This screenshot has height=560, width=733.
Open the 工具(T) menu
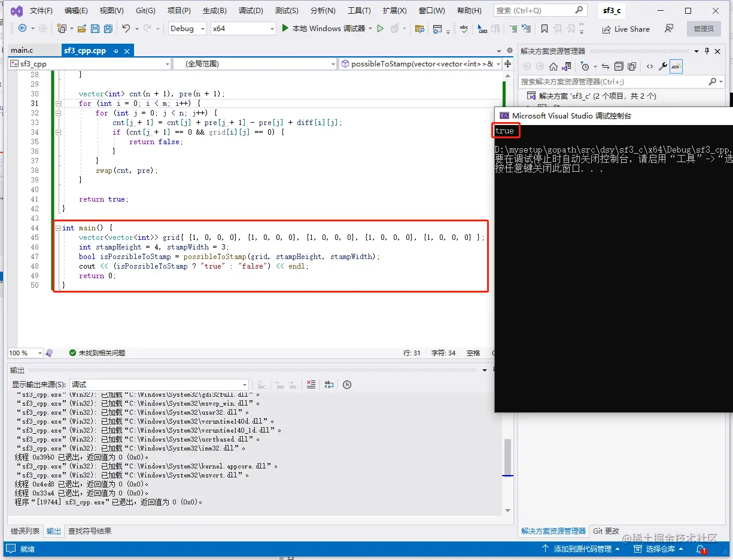tap(359, 11)
